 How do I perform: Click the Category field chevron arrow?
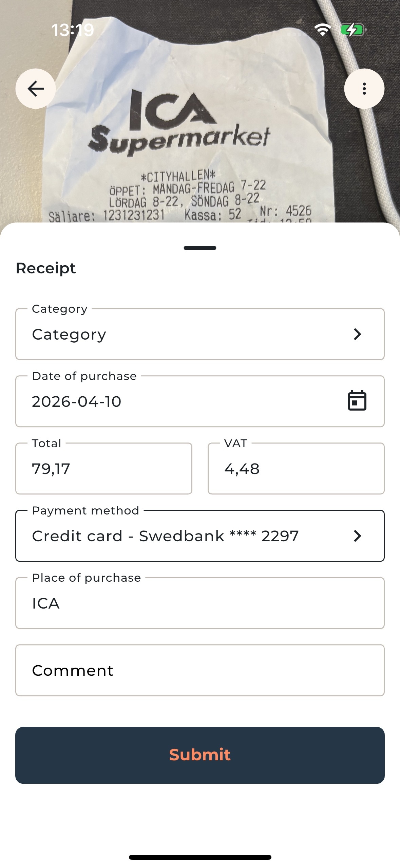pyautogui.click(x=357, y=334)
